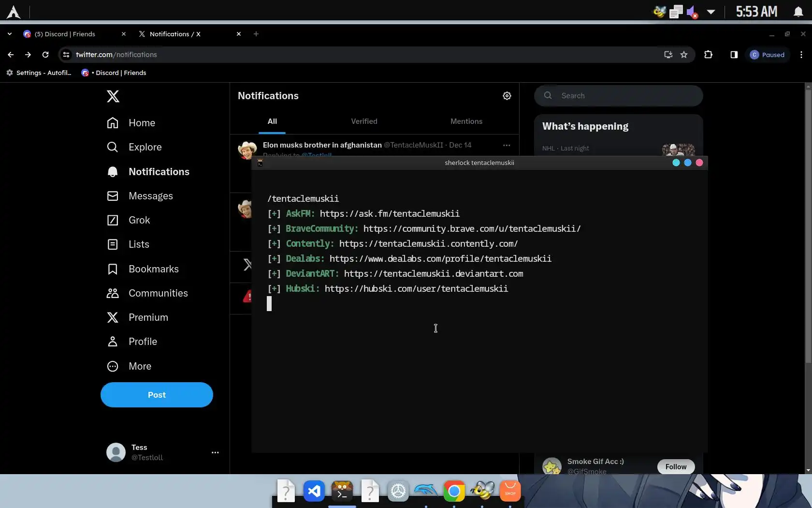Open the Arch launcher icon in top panel
The image size is (812, 508).
14,12
